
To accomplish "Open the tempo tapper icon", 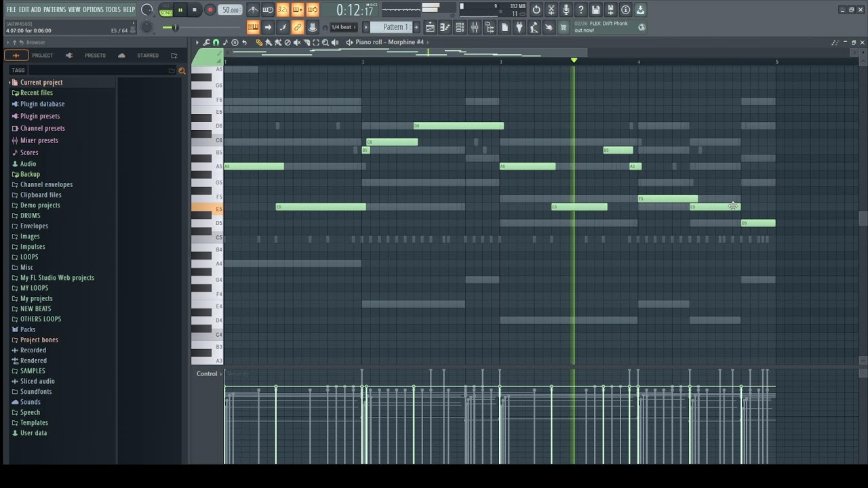I will 534,27.
